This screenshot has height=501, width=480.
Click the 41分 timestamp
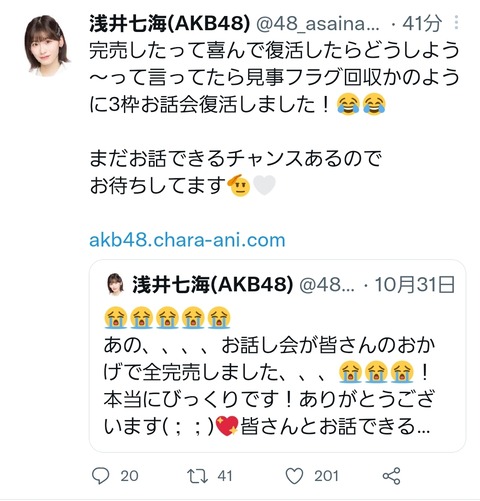(x=422, y=24)
